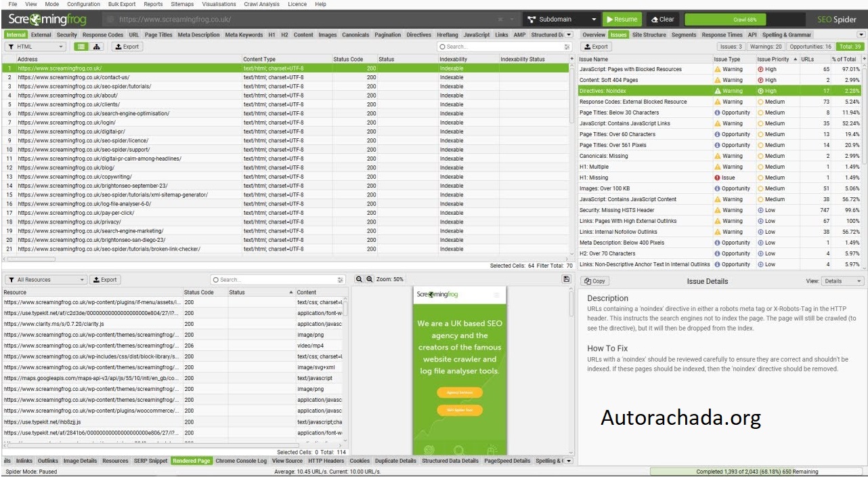The height and width of the screenshot is (477, 868).
Task: Switch to the Response Codes tab
Action: (x=103, y=35)
